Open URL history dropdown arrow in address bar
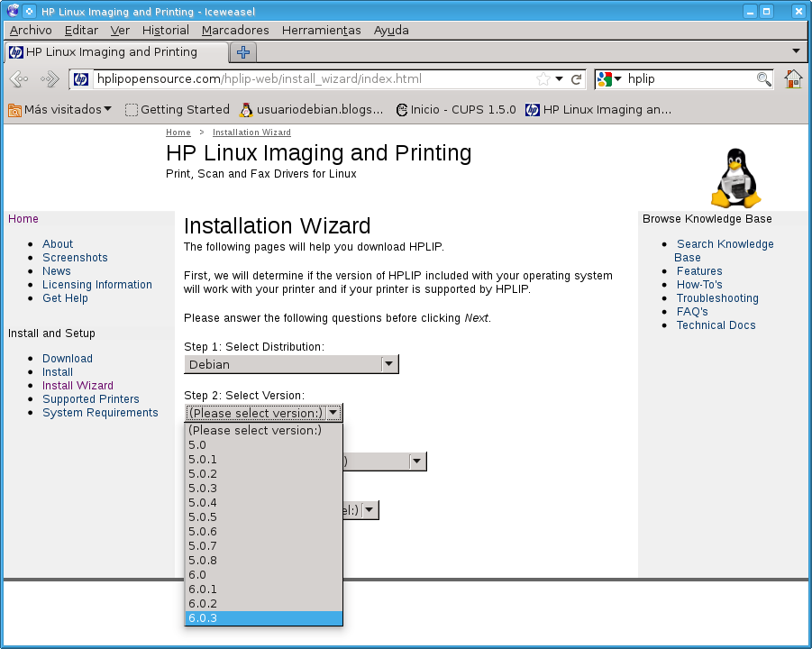This screenshot has height=649, width=812. tap(560, 78)
